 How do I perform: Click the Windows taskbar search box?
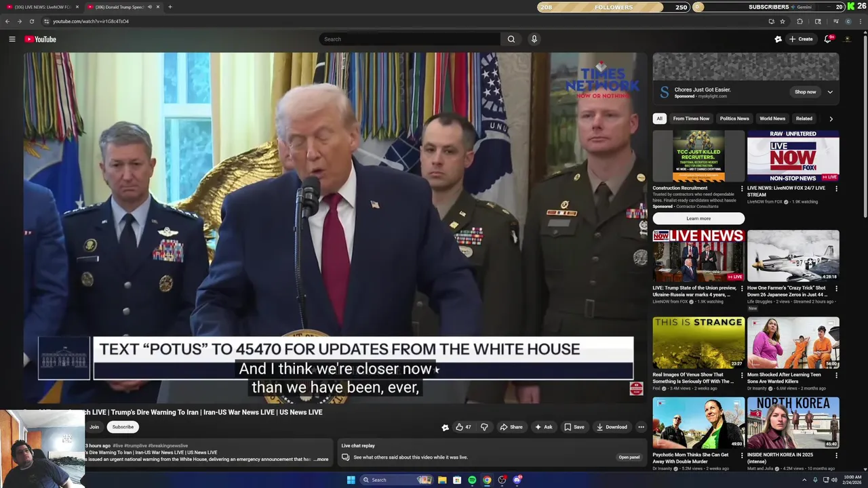[x=397, y=480]
